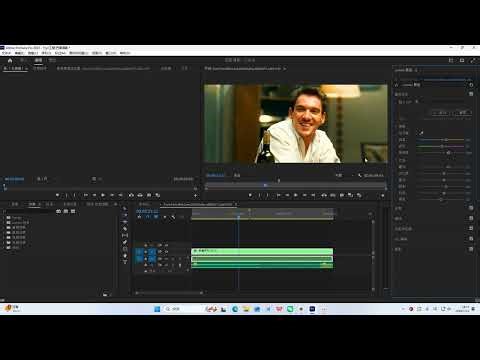Switch to the Audio Clip Mixer tab
Screen dimensions: 480x360
point(103,68)
